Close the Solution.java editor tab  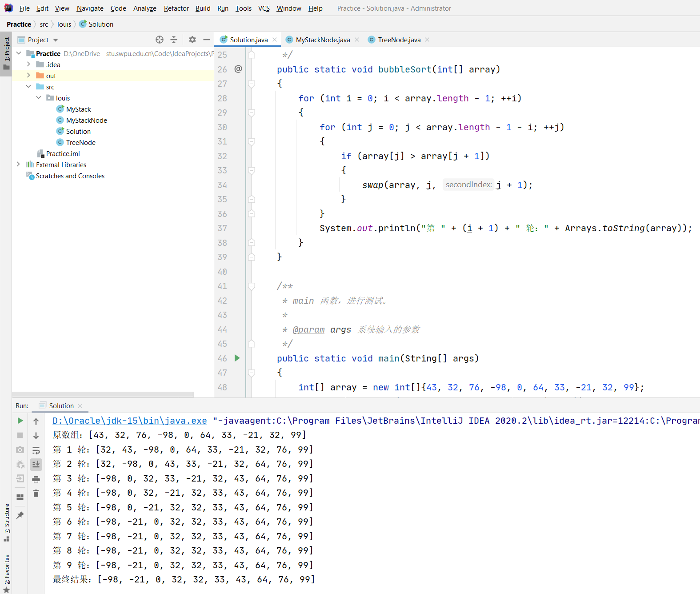pyautogui.click(x=275, y=40)
